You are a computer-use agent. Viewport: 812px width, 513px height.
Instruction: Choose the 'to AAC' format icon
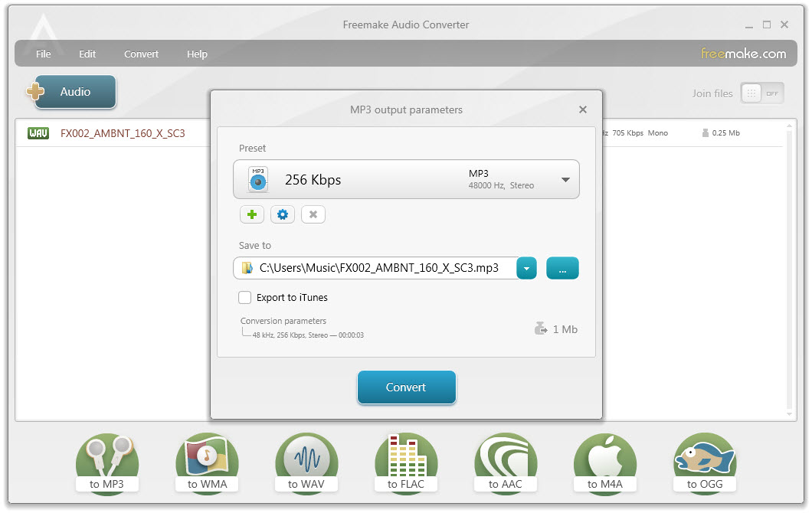505,457
